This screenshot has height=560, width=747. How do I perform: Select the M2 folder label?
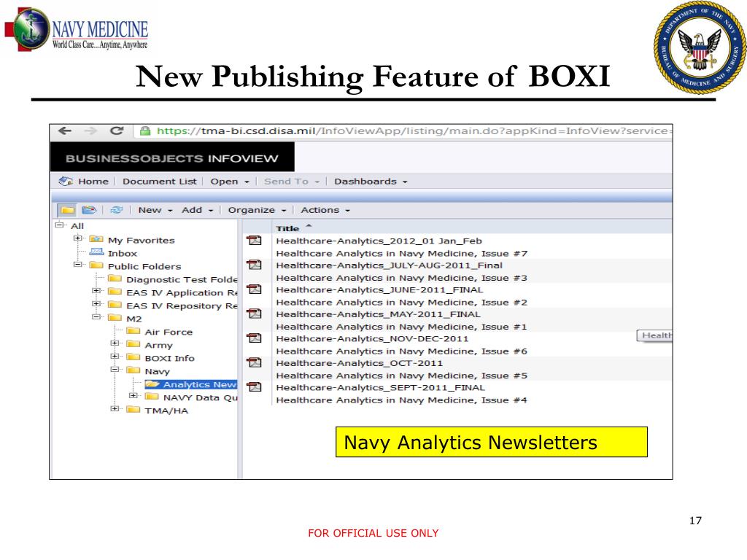(x=134, y=319)
